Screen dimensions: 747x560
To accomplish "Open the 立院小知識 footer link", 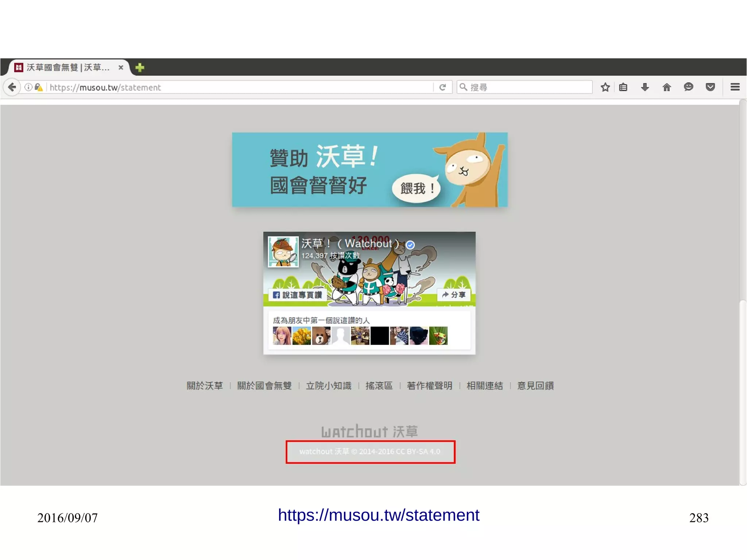I will pyautogui.click(x=329, y=386).
